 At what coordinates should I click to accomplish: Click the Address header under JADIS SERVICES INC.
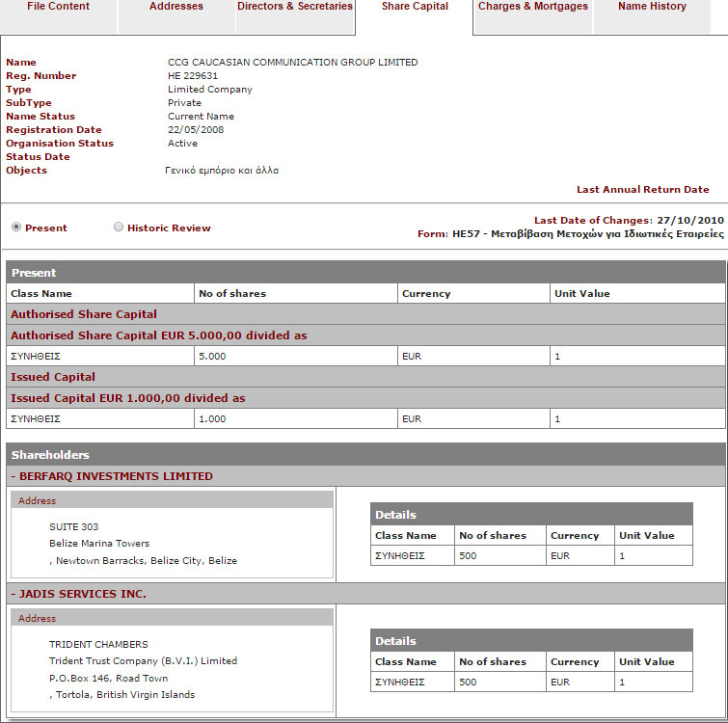click(172, 618)
